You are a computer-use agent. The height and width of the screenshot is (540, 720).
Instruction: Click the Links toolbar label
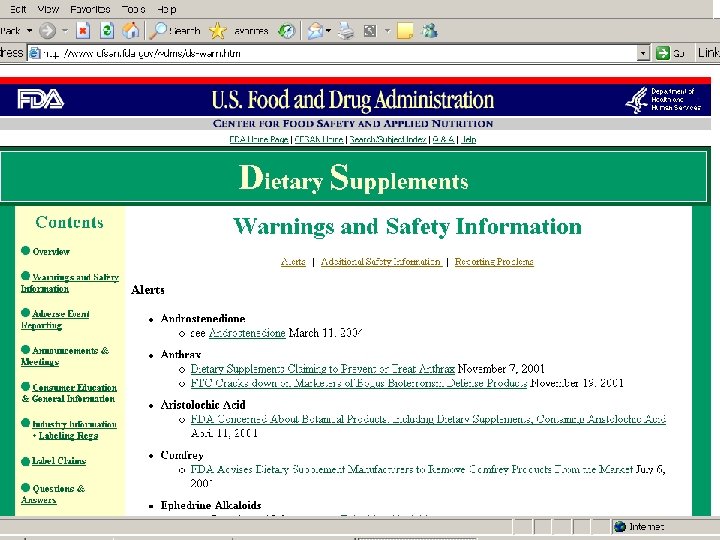coord(708,53)
